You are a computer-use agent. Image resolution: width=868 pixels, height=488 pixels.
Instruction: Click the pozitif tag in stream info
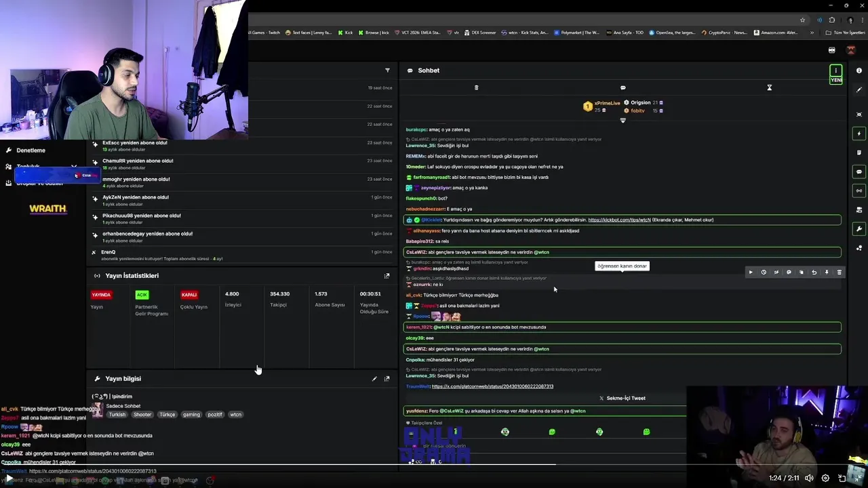(215, 415)
